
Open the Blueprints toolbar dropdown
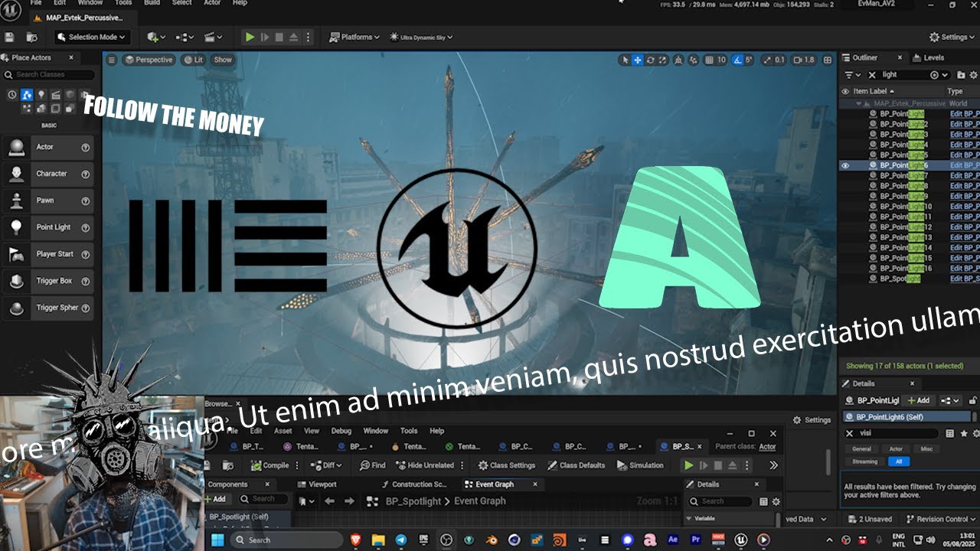coord(185,37)
